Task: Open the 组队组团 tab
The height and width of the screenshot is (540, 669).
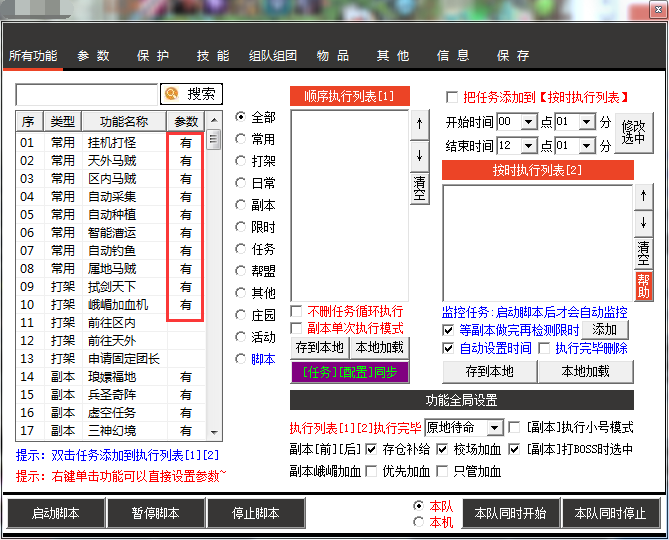Action: 273,56
